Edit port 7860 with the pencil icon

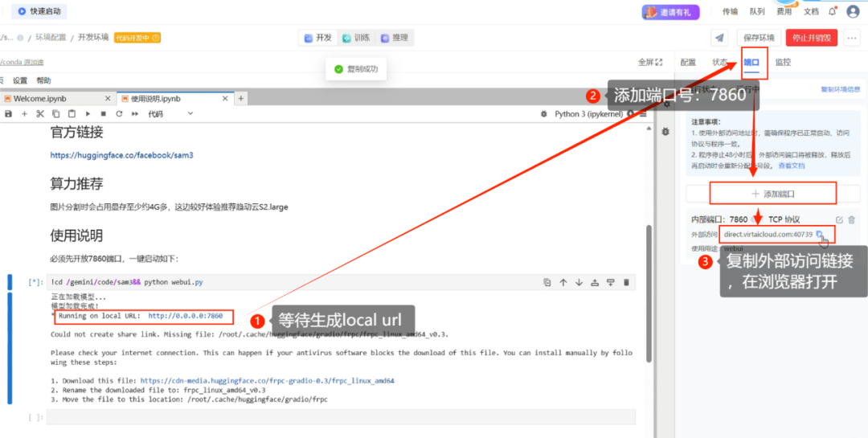point(839,220)
